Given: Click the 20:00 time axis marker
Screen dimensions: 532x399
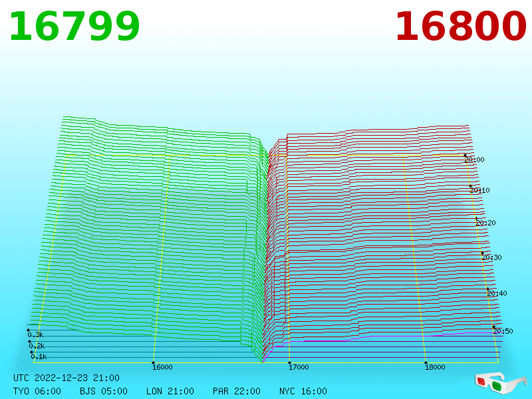Looking at the screenshot, I should point(474,160).
